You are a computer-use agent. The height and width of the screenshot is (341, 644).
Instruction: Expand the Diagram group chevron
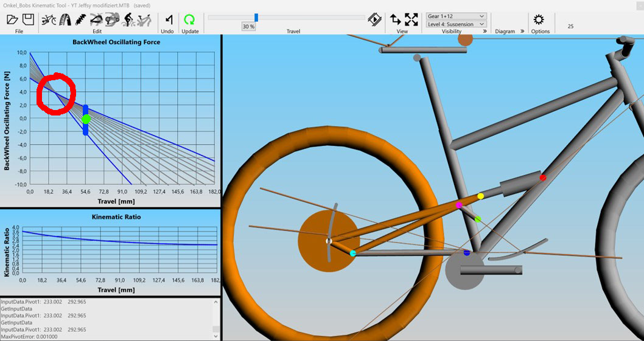pyautogui.click(x=522, y=31)
